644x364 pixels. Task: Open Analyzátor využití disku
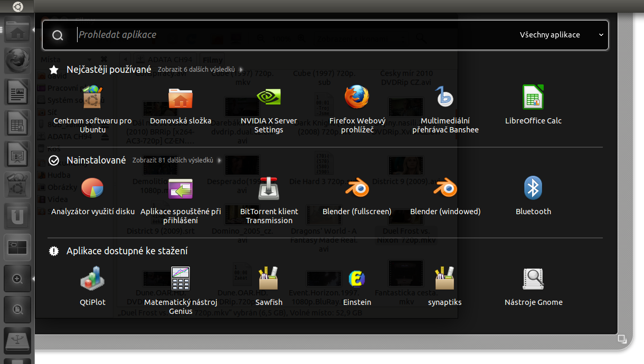93,196
